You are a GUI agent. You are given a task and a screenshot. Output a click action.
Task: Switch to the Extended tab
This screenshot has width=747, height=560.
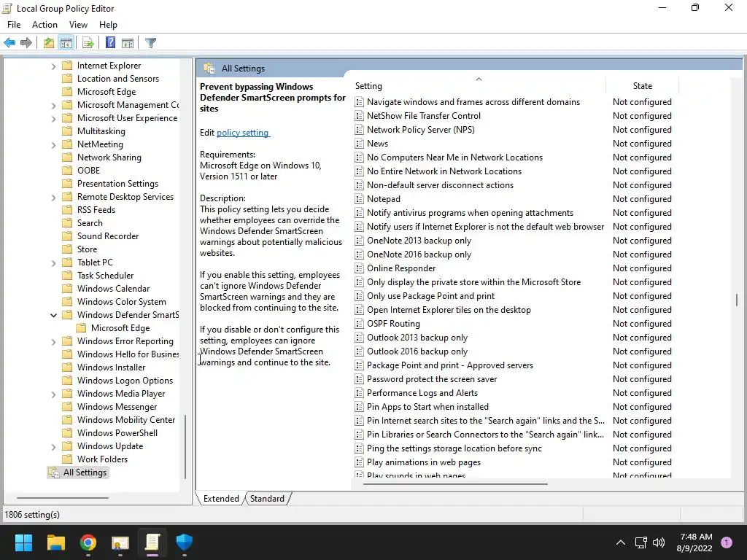pyautogui.click(x=221, y=499)
